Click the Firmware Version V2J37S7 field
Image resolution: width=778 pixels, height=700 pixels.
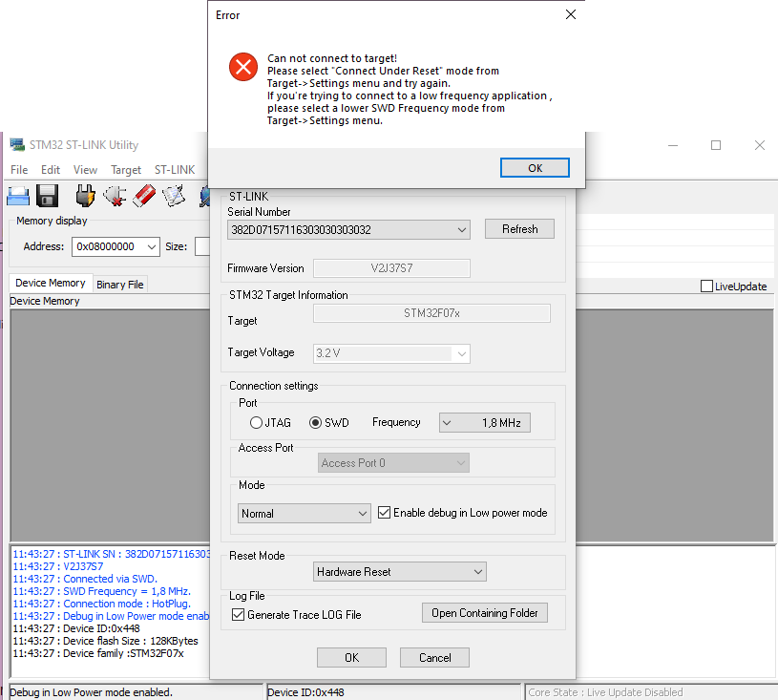(x=391, y=268)
